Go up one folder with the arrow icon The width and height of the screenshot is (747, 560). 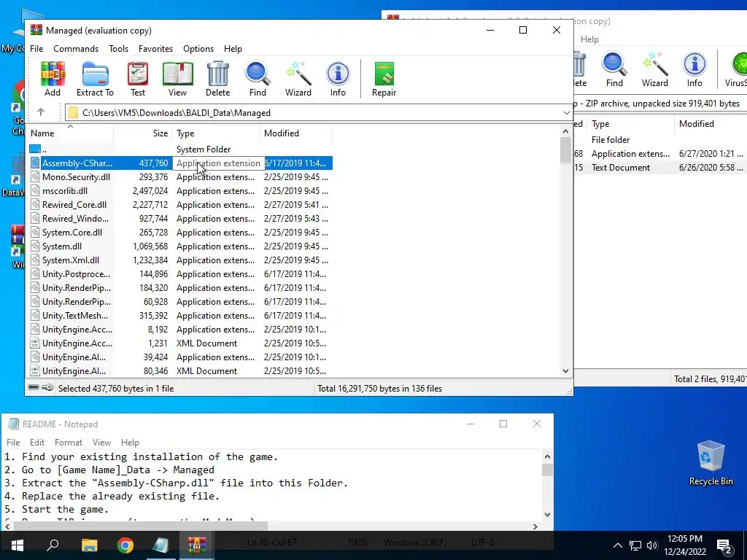coord(41,112)
